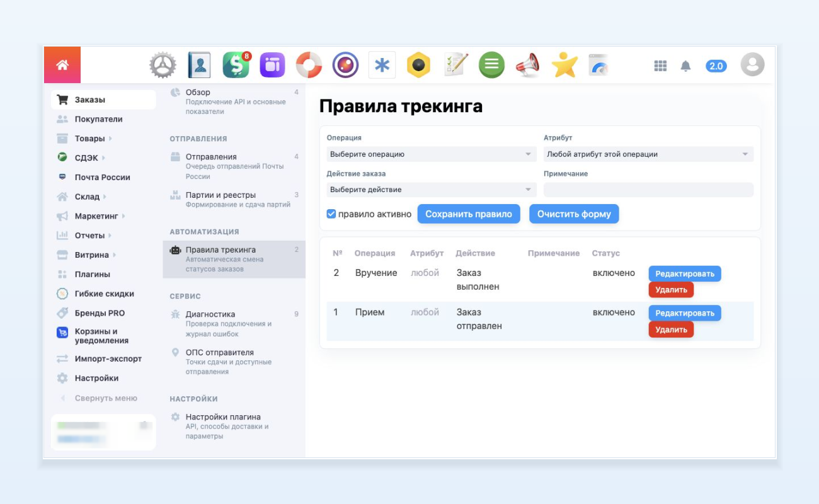
Task: Click the 2.0 version badge
Action: tap(716, 66)
